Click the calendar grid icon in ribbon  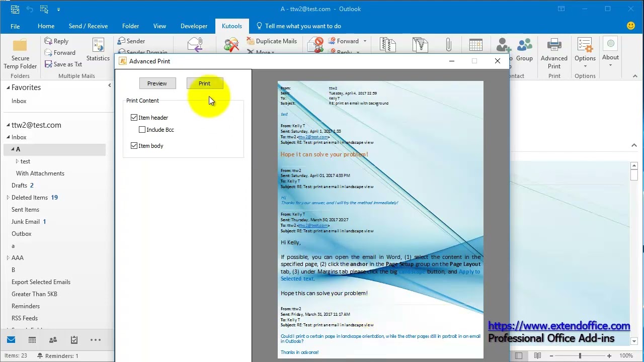475,45
